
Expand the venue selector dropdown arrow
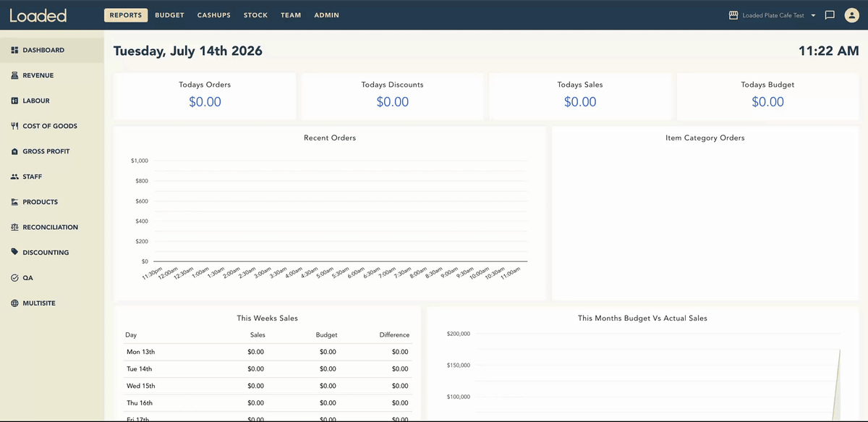point(813,15)
